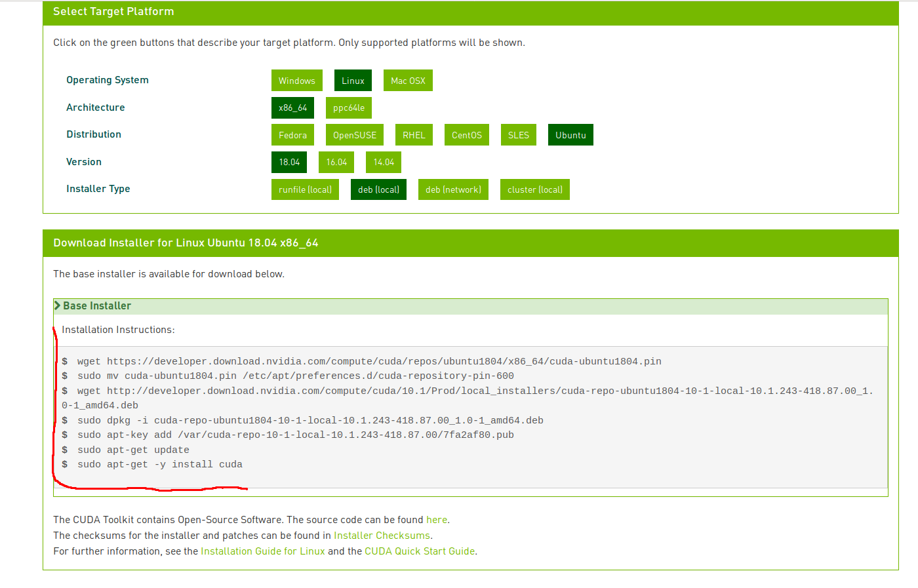Screen dimensions: 918x588
Task: Click the Base Installer chevron arrow
Action: click(58, 305)
